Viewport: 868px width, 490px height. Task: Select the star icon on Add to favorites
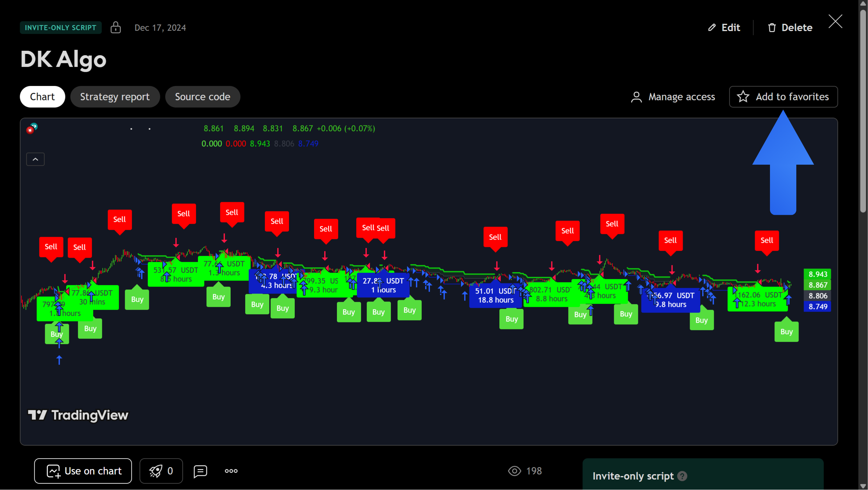(x=743, y=97)
